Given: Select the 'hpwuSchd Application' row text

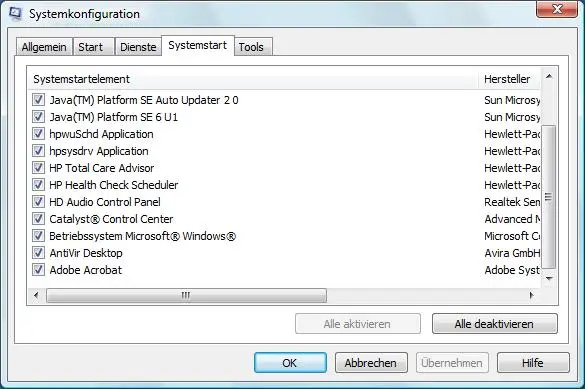Looking at the screenshot, I should click(x=101, y=134).
